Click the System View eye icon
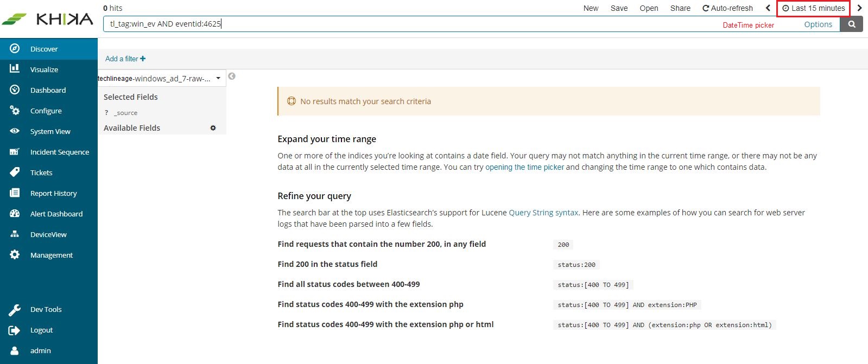The width and height of the screenshot is (868, 364). click(x=15, y=131)
